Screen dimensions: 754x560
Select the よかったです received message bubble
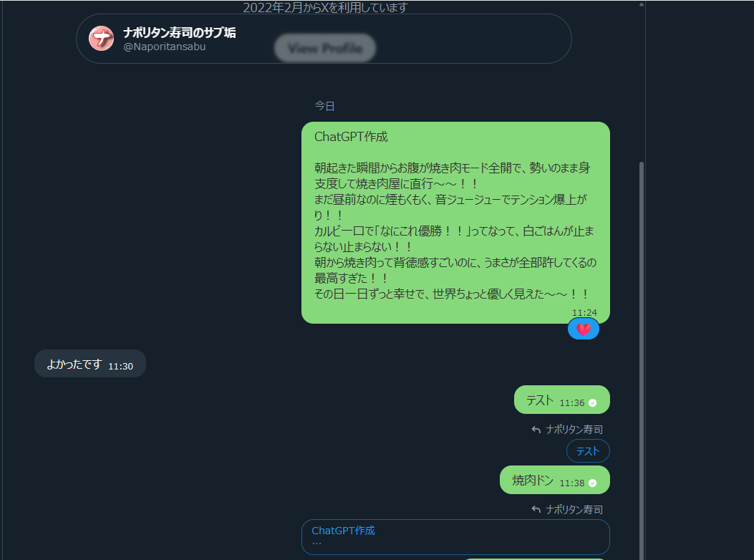click(x=90, y=364)
